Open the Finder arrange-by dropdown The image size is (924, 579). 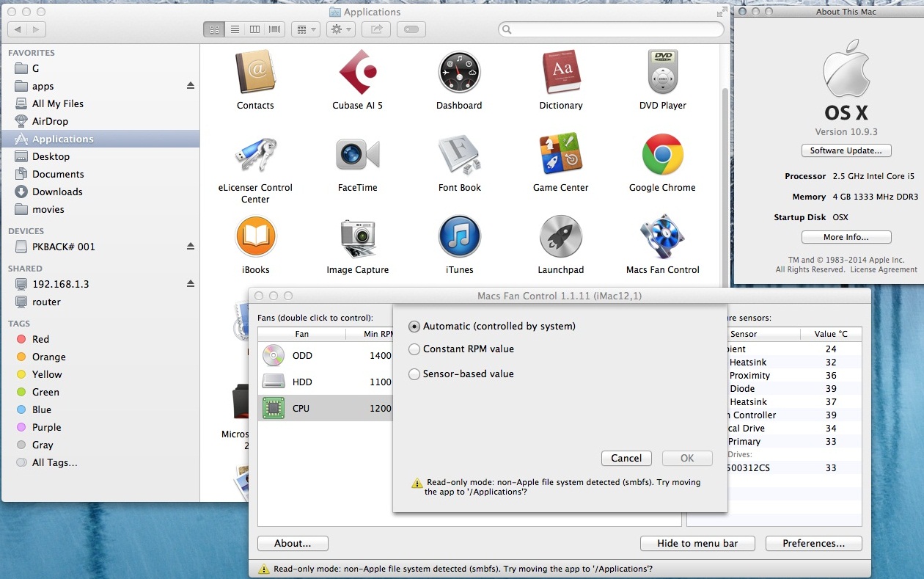click(305, 29)
